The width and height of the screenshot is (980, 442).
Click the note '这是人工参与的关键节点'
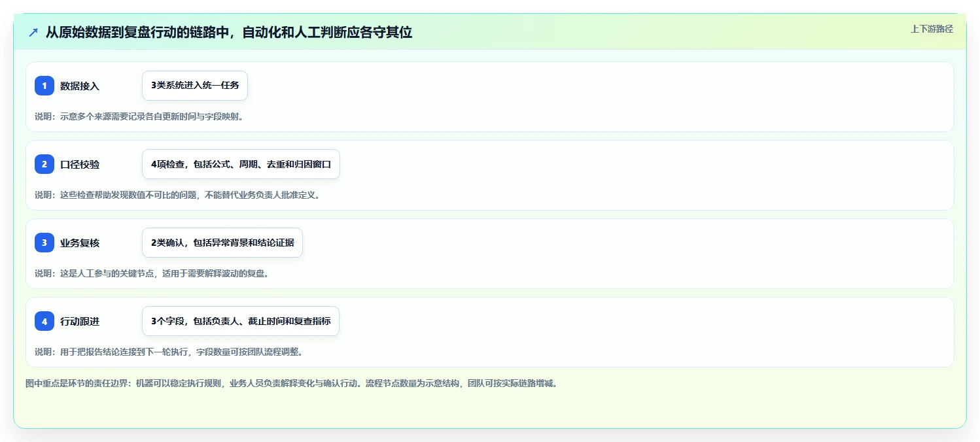[152, 273]
